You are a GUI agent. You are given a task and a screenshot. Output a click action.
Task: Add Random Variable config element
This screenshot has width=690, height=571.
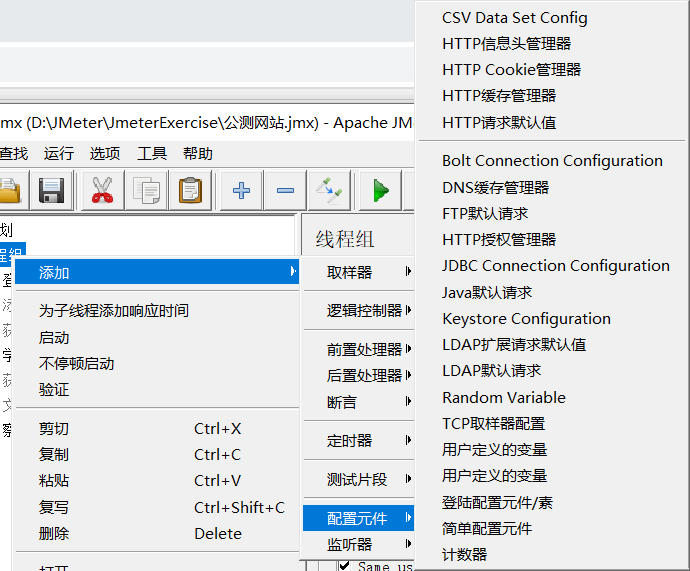click(x=552, y=397)
